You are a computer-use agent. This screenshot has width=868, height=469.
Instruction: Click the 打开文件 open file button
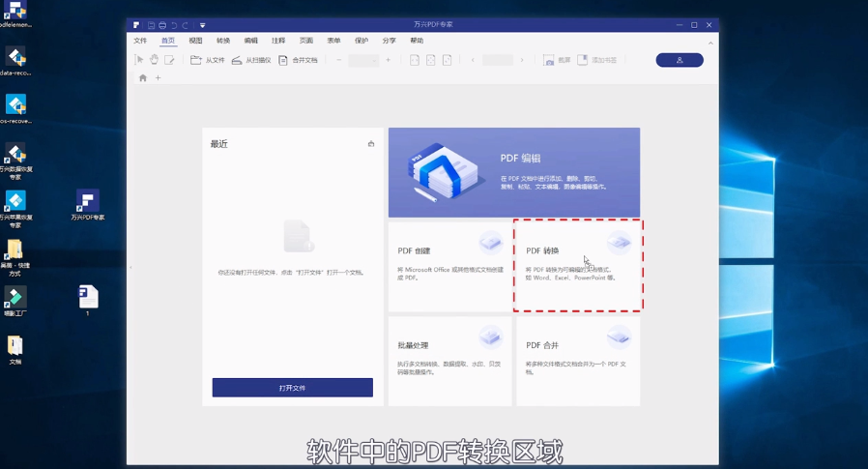click(292, 388)
